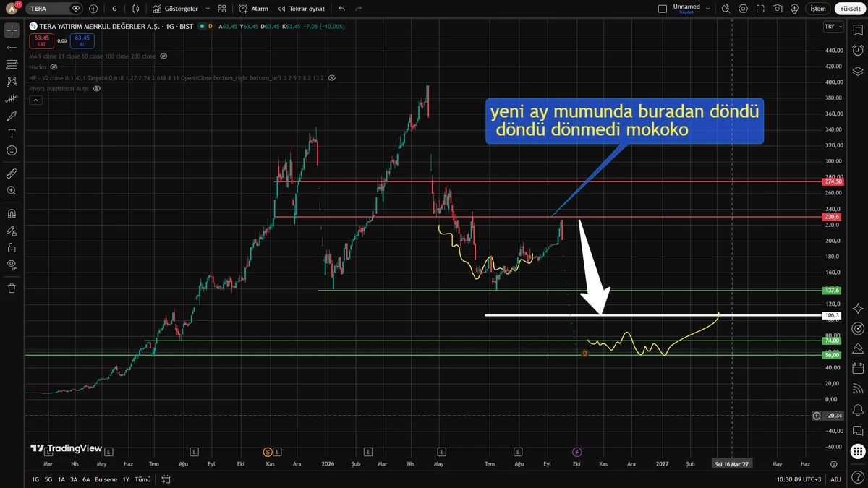Open the object tree layers icon
Screen dimensions: 868x488
858,71
